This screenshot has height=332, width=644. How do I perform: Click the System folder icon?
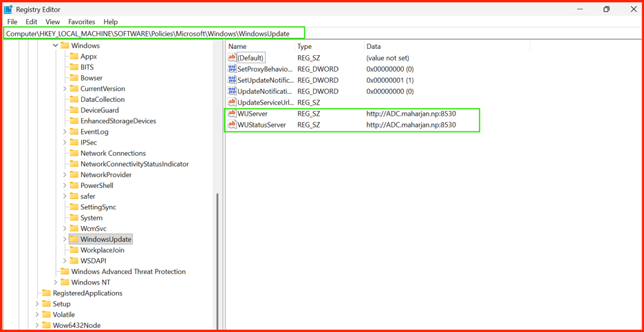click(74, 218)
